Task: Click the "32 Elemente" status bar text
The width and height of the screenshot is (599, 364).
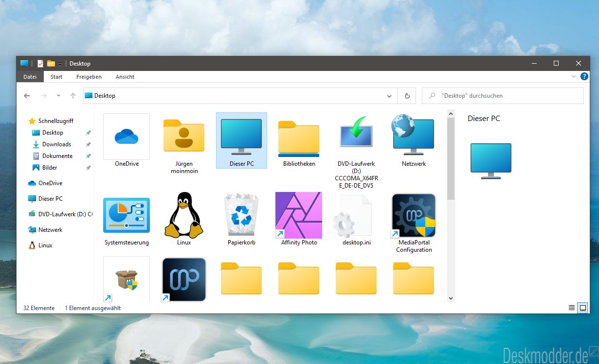Action: [x=39, y=308]
